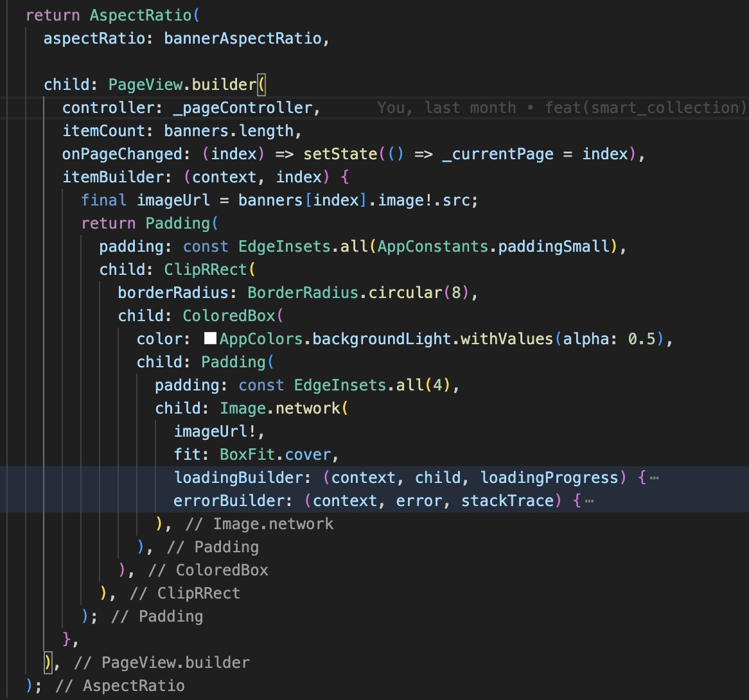
Task: Click '_pageController' identifier
Action: 243,108
